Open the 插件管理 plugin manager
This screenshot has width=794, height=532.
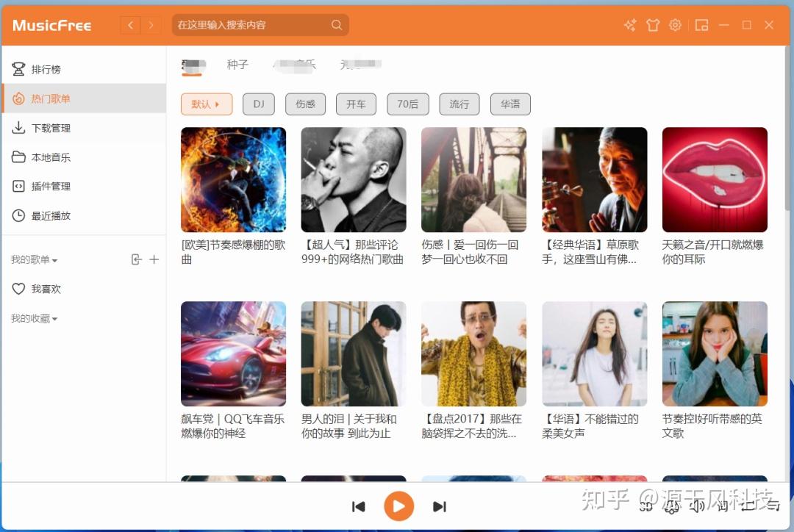pyautogui.click(x=47, y=186)
